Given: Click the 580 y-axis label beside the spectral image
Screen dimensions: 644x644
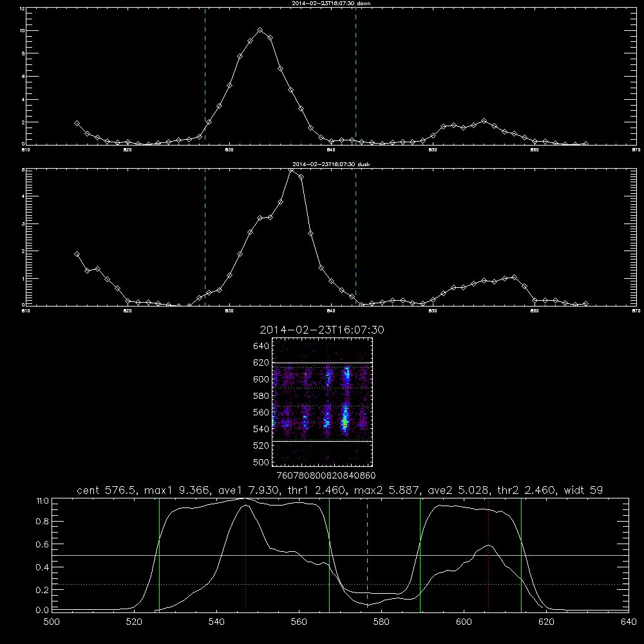Looking at the screenshot, I should click(x=261, y=396).
